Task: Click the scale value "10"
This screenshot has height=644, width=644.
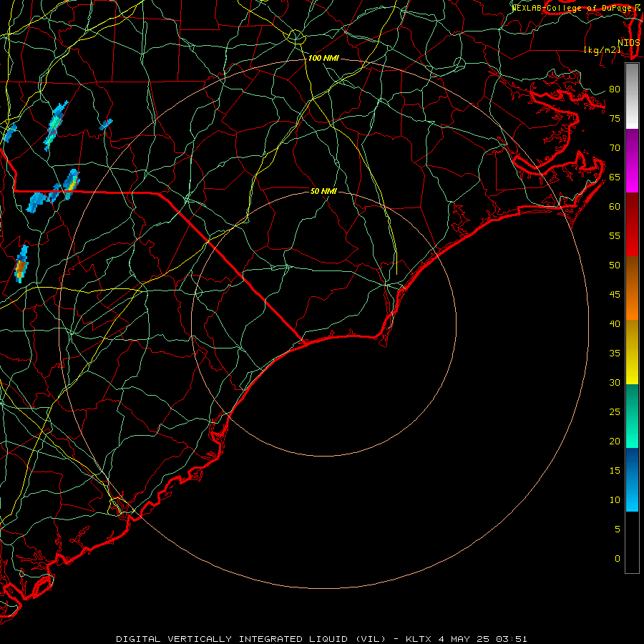Action: click(615, 500)
